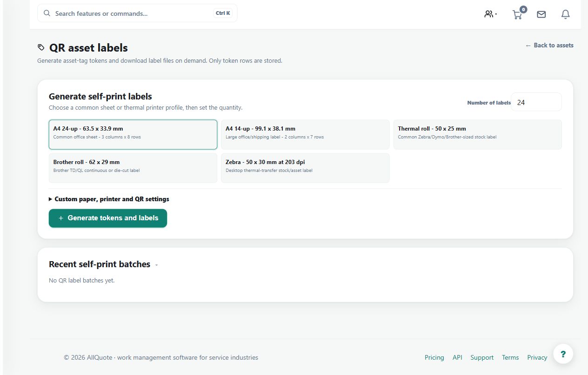Click the tag icon beside QR asset labels
The height and width of the screenshot is (375, 588).
tap(41, 47)
